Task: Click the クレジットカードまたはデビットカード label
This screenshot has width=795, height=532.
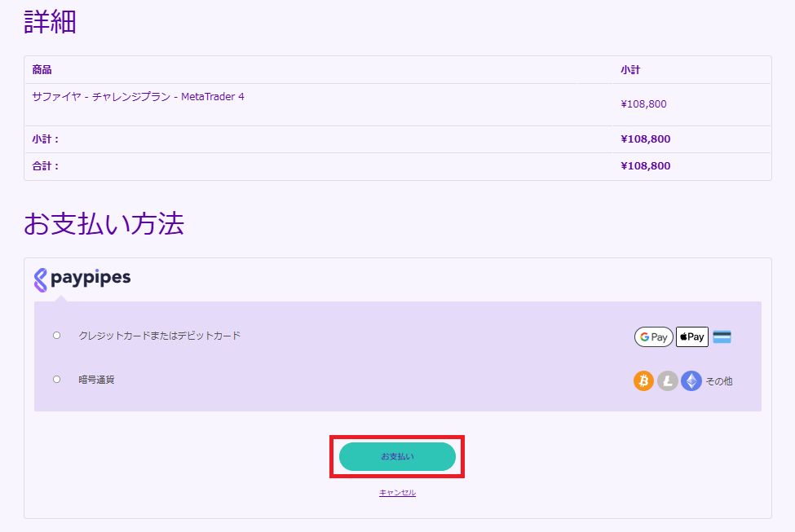Action: (160, 336)
